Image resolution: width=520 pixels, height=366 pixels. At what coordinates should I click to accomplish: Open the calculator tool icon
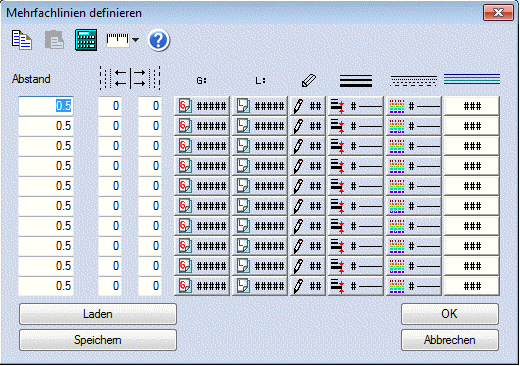pos(86,40)
